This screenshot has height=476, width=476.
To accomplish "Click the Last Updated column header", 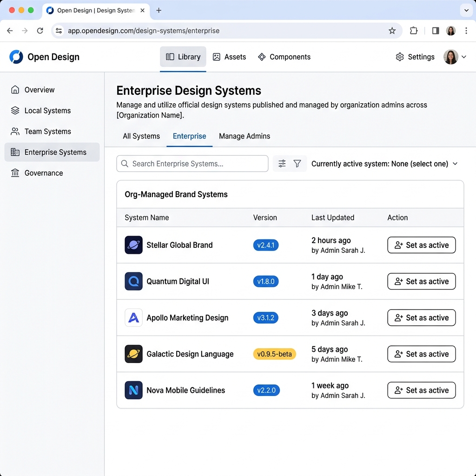I will tap(333, 218).
